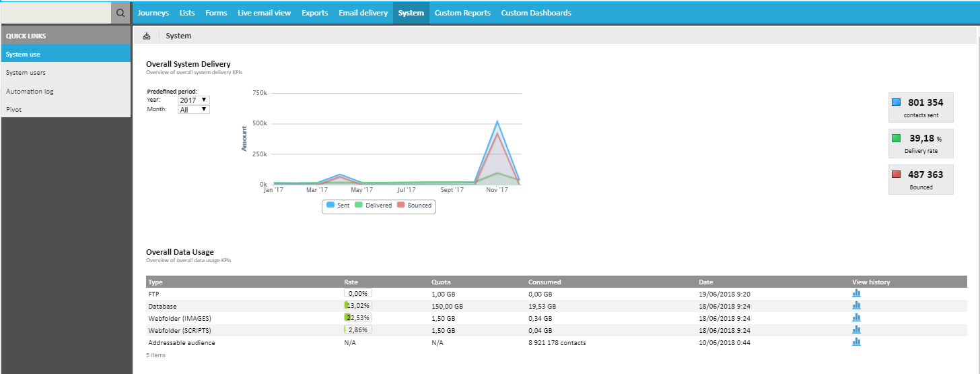Click the export icon beside System title
This screenshot has height=374, width=980.
pos(147,36)
